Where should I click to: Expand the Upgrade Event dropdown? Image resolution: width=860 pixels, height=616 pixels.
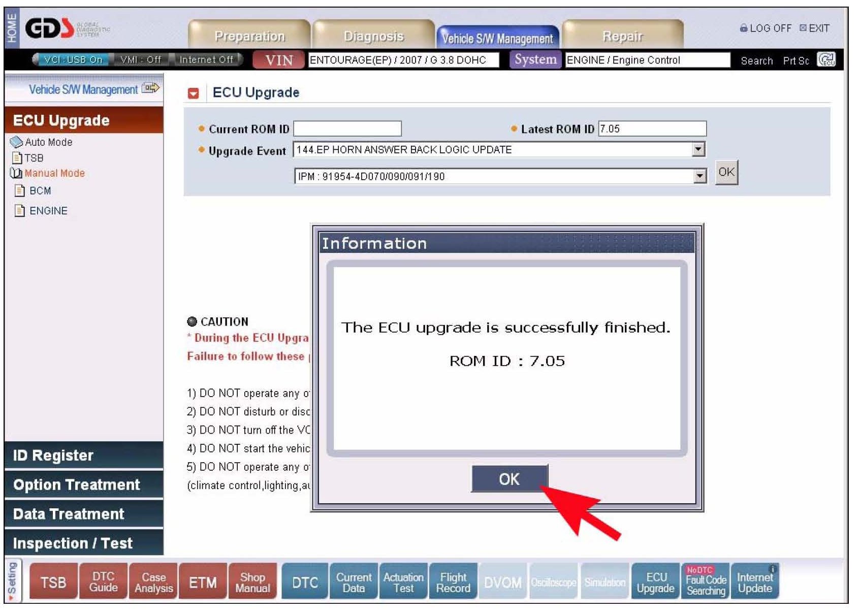698,149
